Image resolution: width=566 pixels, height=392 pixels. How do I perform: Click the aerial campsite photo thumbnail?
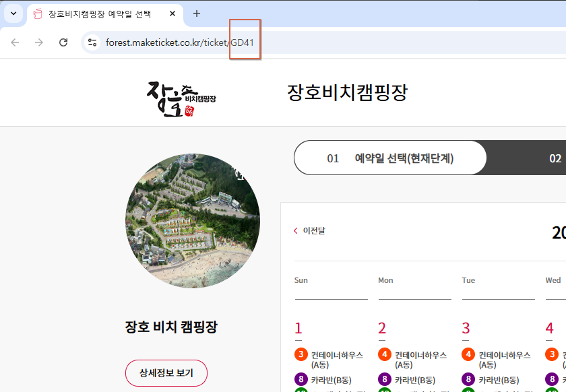(x=193, y=221)
